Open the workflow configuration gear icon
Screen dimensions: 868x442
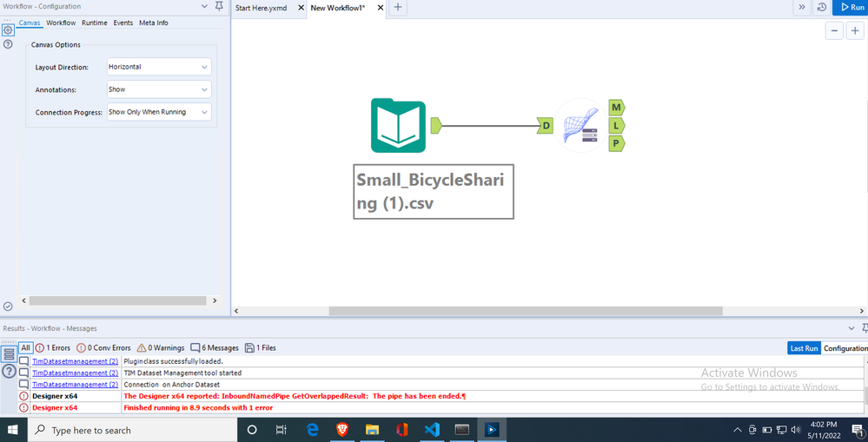pyautogui.click(x=8, y=30)
